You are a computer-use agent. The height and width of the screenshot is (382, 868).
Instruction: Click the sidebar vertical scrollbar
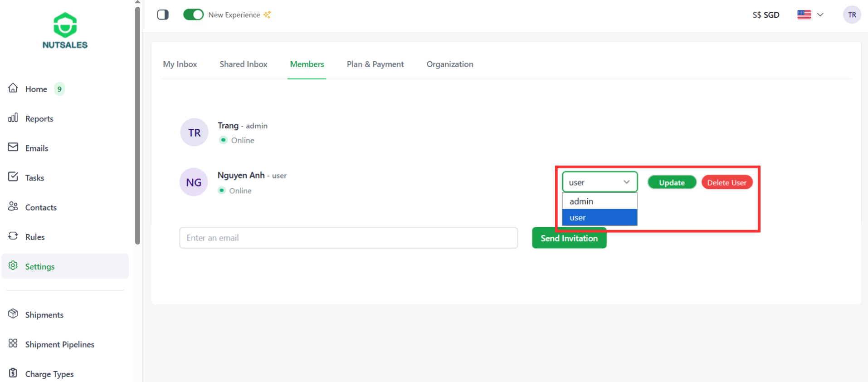pos(138,125)
